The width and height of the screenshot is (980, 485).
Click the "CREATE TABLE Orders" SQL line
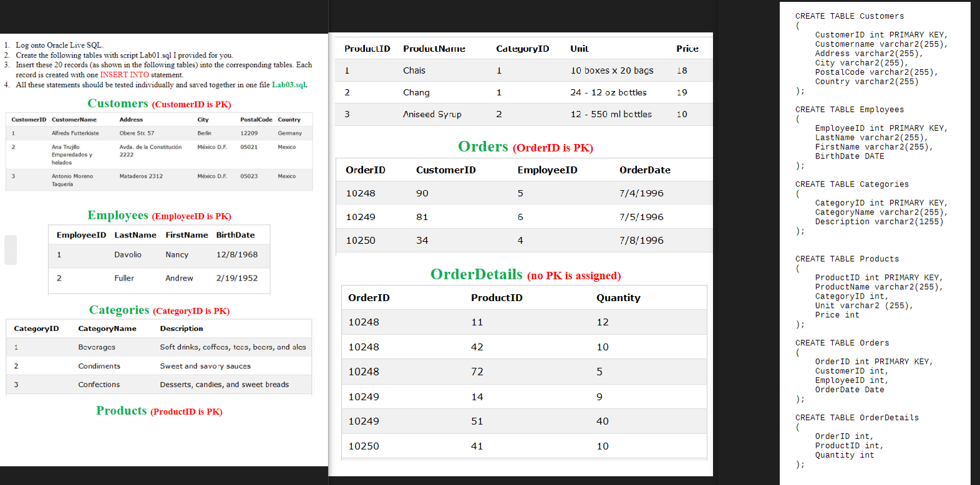tap(842, 343)
